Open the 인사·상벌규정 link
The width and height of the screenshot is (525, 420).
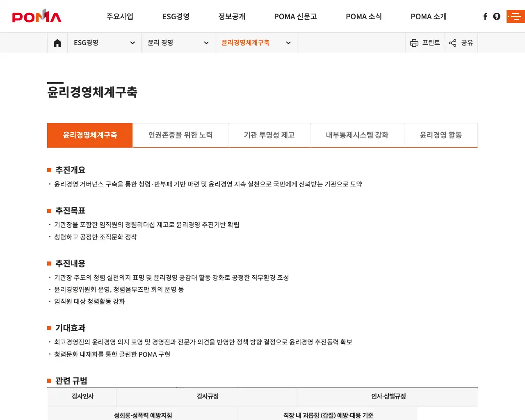pyautogui.click(x=388, y=396)
